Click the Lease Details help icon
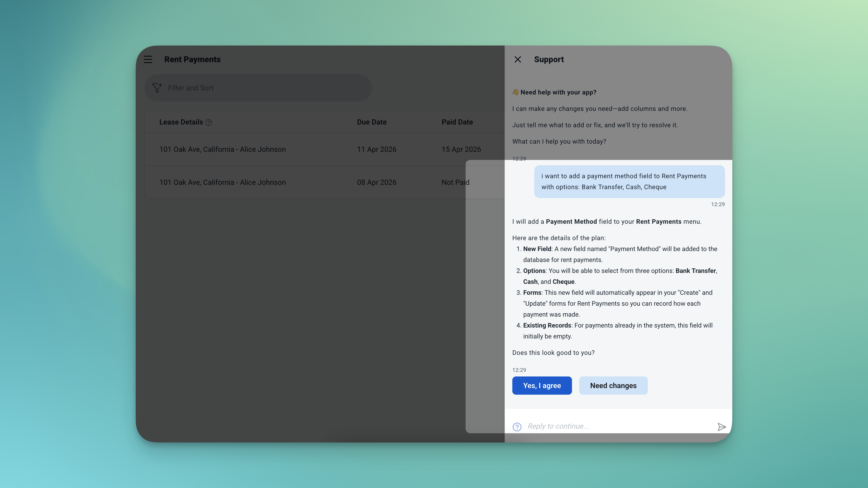Viewport: 868px width, 488px height. point(209,123)
